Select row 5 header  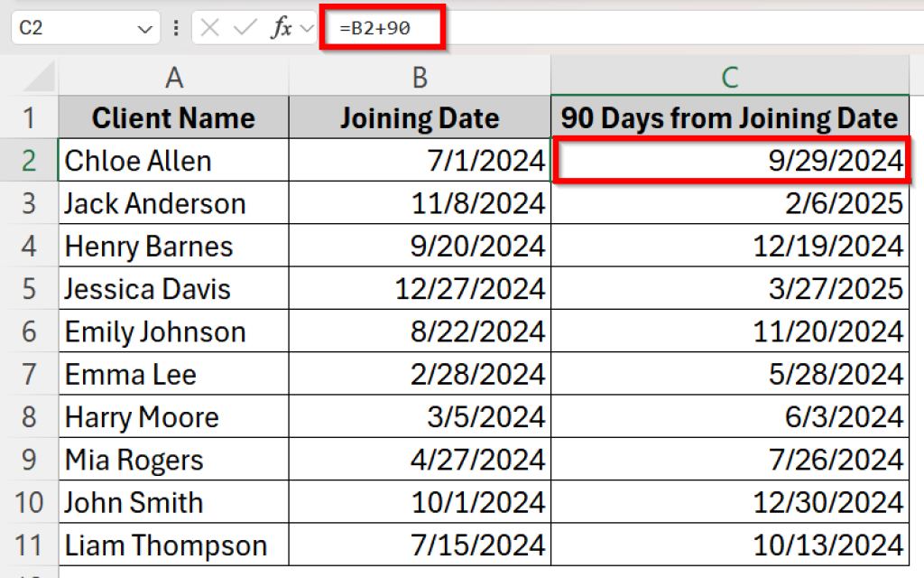(29, 289)
